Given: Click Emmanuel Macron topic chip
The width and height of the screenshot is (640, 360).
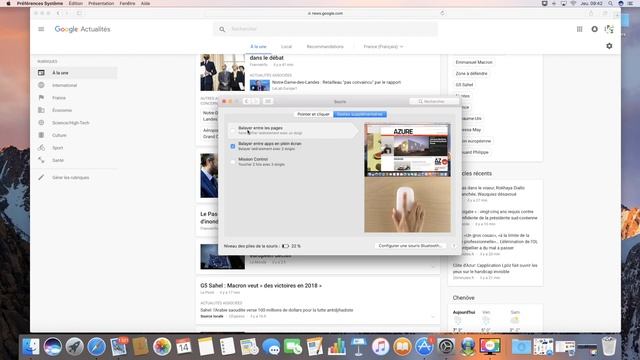Looking at the screenshot, I should (x=474, y=62).
